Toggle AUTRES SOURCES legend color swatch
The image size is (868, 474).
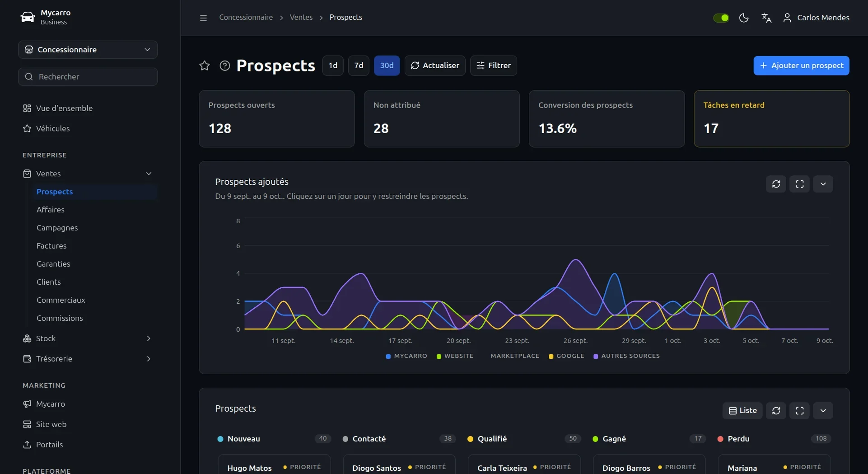[x=596, y=357]
